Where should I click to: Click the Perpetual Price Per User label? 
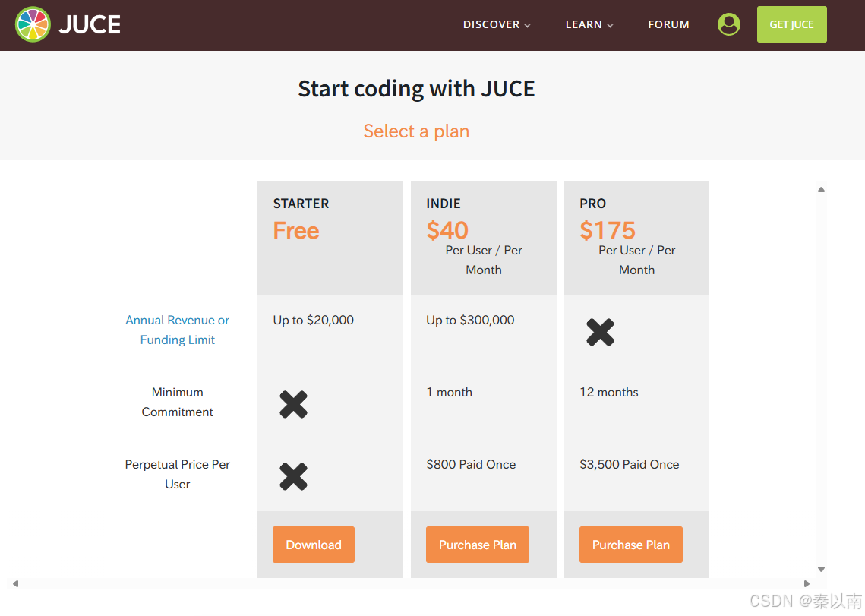click(x=177, y=475)
